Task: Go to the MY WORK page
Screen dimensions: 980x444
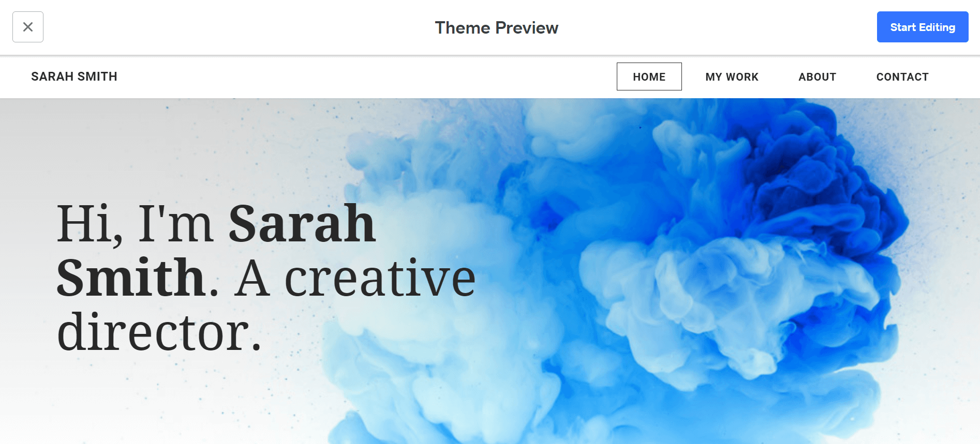Action: 732,76
